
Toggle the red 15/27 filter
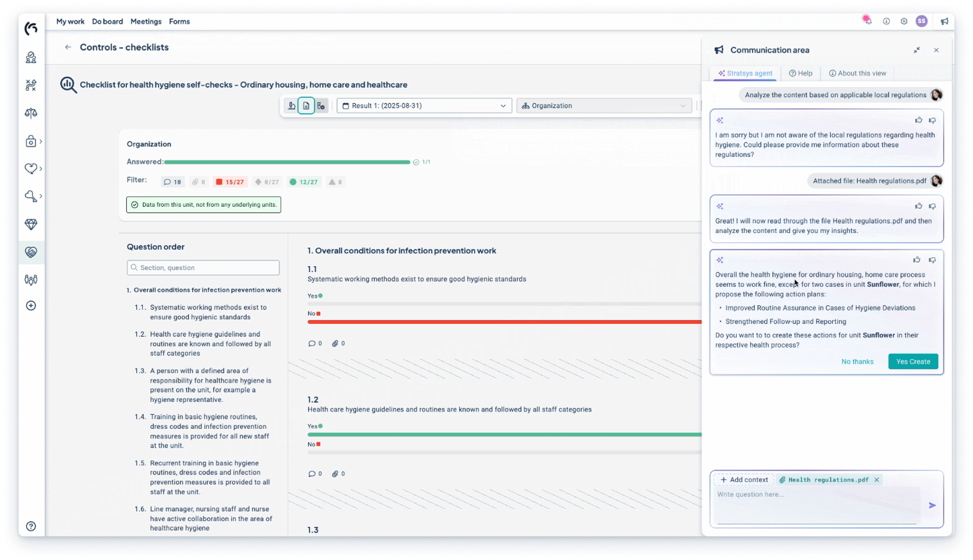(x=230, y=182)
